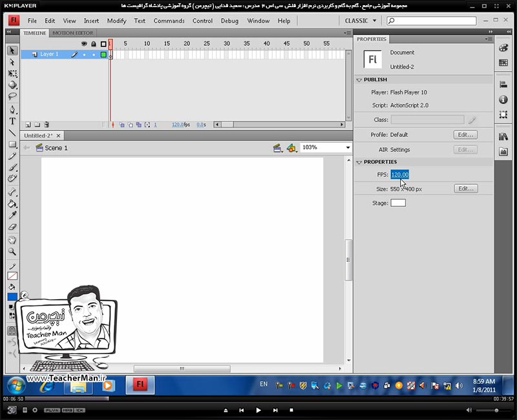Open the Info panel icon
517x420 pixels.
(503, 100)
